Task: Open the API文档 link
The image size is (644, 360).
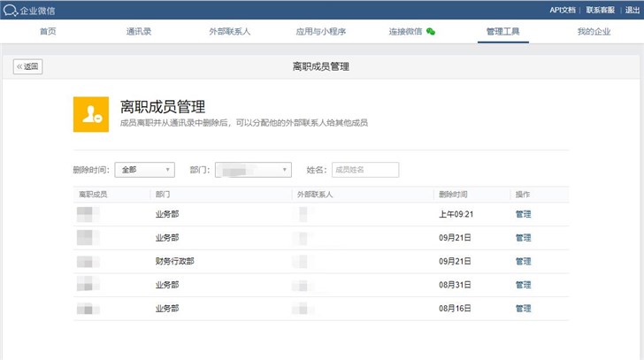Action: (x=562, y=10)
